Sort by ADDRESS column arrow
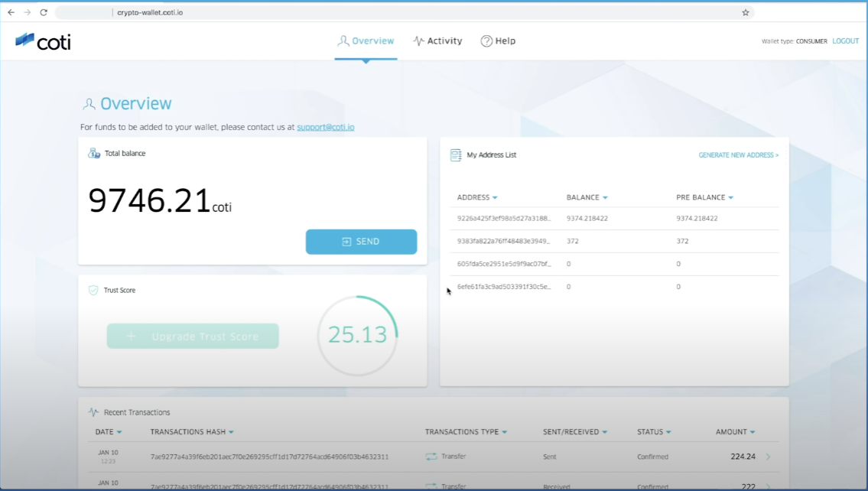 pos(495,197)
